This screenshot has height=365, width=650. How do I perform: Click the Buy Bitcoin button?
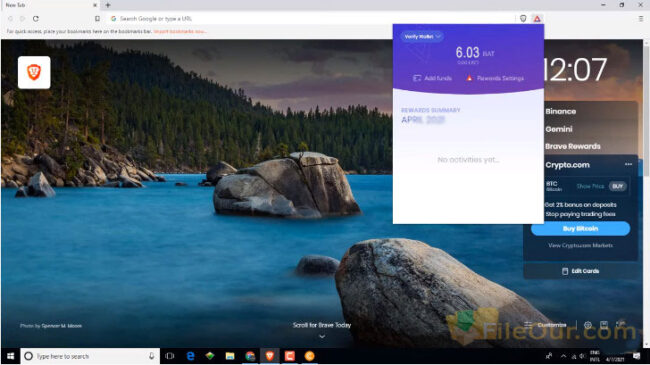(x=580, y=229)
